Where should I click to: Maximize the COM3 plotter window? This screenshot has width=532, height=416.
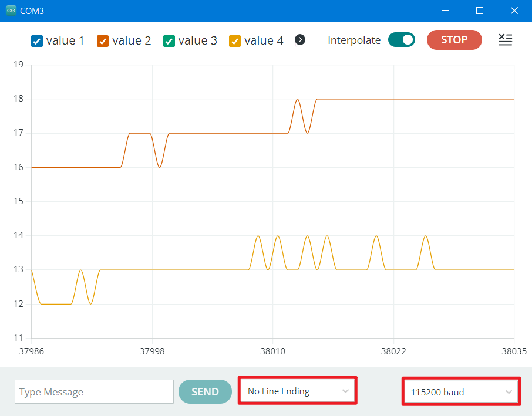479,11
